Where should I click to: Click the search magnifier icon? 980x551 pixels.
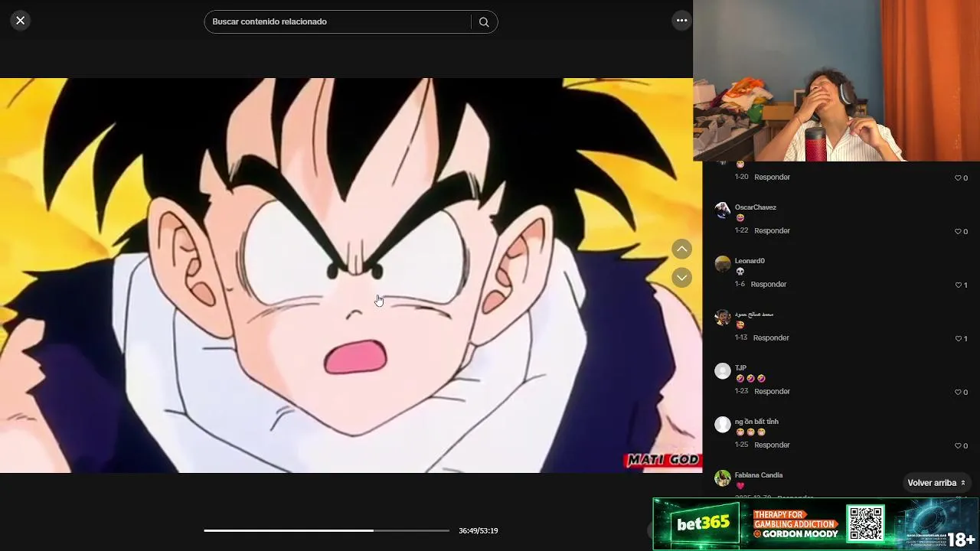pos(484,22)
